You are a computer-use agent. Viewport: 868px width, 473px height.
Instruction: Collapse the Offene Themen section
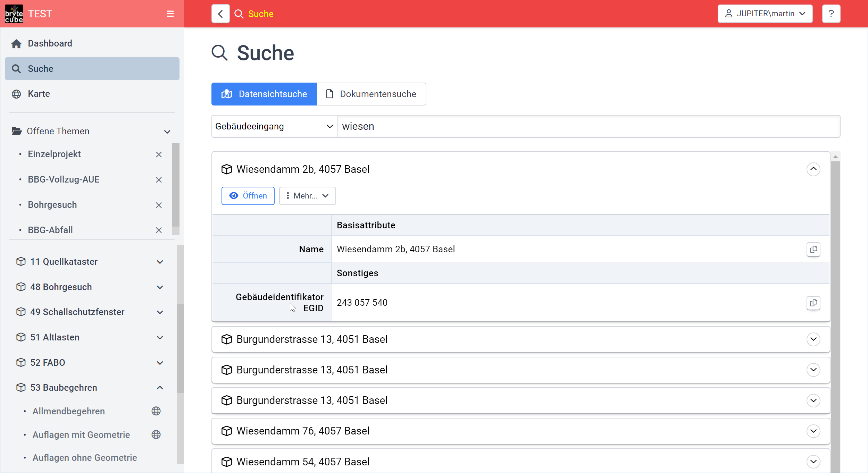167,132
